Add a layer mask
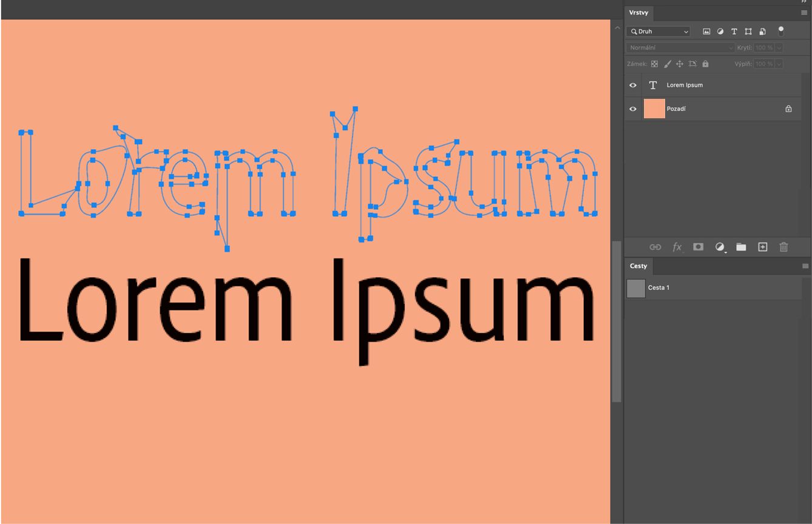 click(x=699, y=247)
